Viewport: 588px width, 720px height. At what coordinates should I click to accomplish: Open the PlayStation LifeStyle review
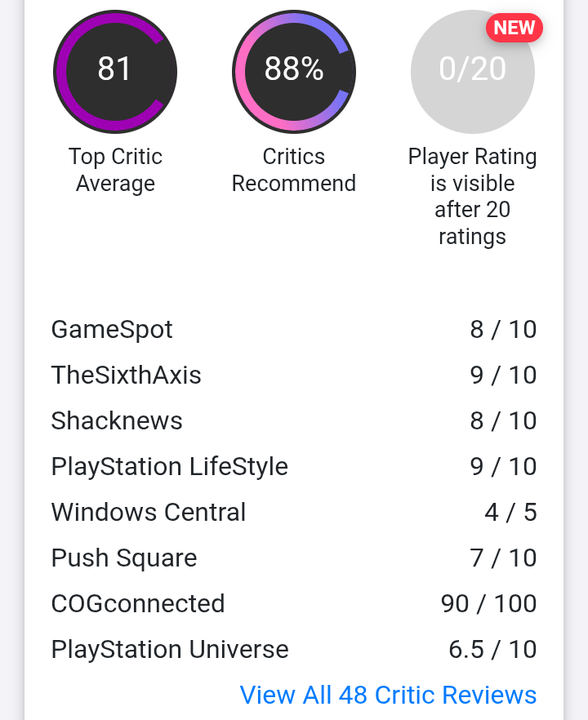pos(169,466)
